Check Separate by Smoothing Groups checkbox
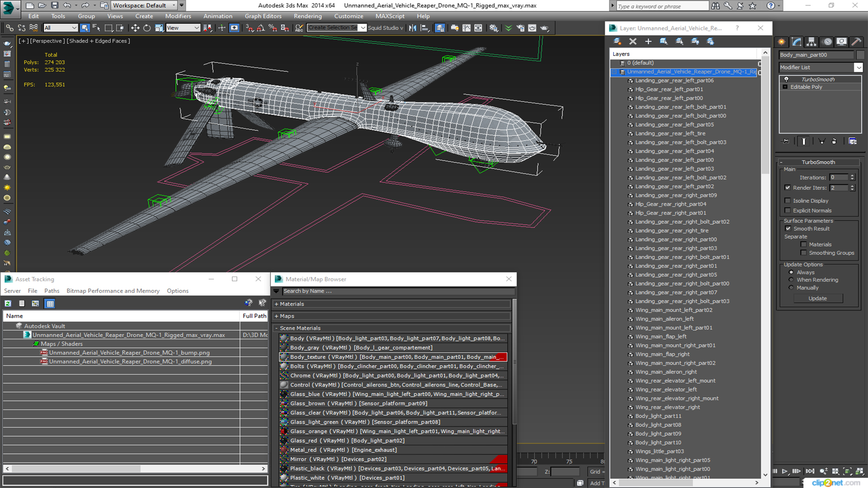 point(803,253)
